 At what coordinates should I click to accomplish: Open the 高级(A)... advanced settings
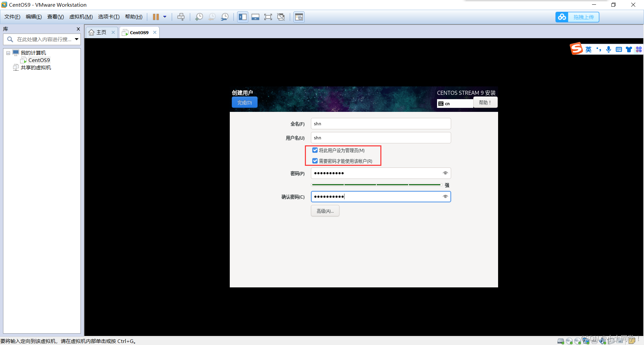click(x=325, y=211)
